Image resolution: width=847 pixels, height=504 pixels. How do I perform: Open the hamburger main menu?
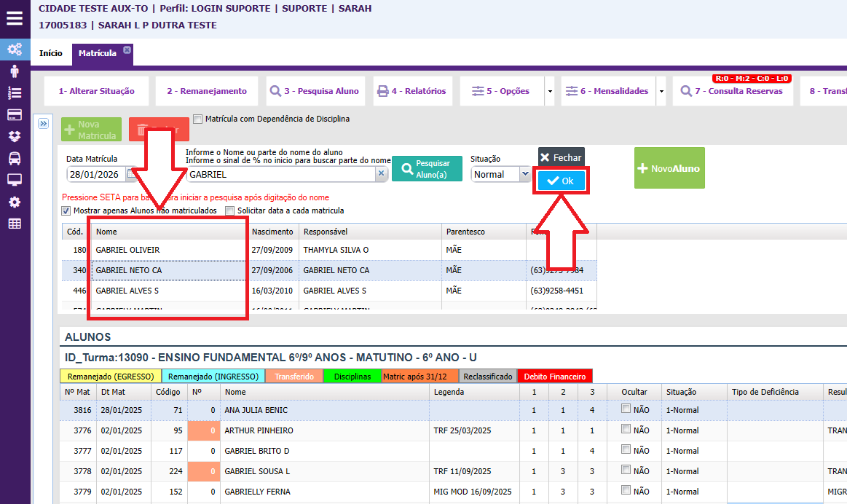[x=15, y=18]
